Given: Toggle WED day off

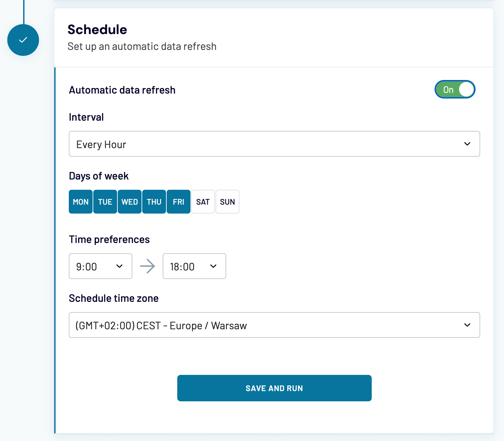Looking at the screenshot, I should [x=130, y=202].
